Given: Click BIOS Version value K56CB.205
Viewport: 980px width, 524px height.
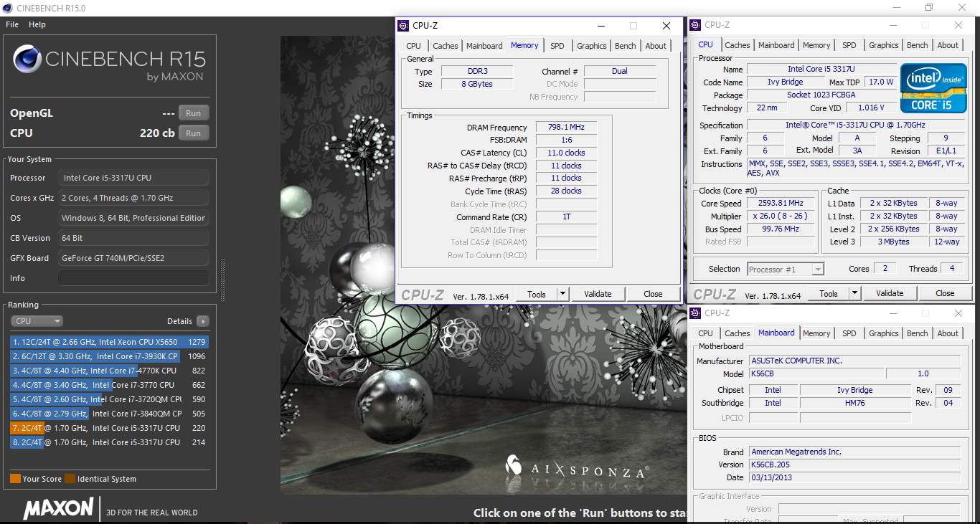Looking at the screenshot, I should coord(854,465).
